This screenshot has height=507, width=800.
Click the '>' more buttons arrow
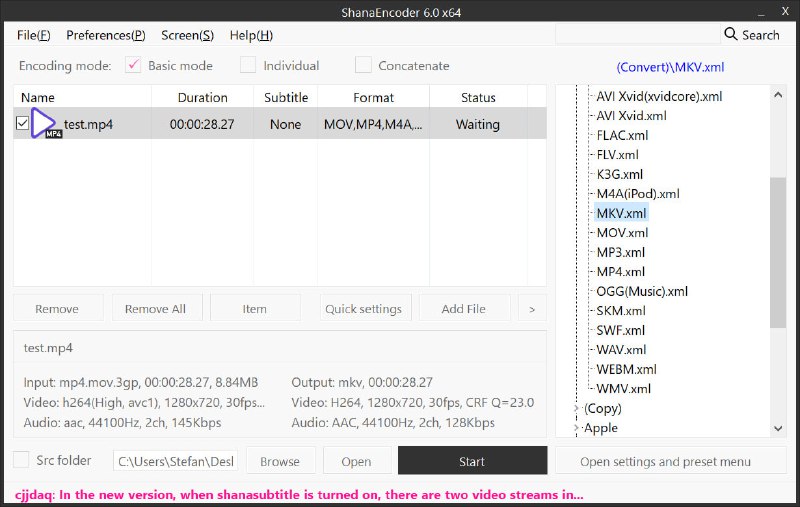click(532, 309)
